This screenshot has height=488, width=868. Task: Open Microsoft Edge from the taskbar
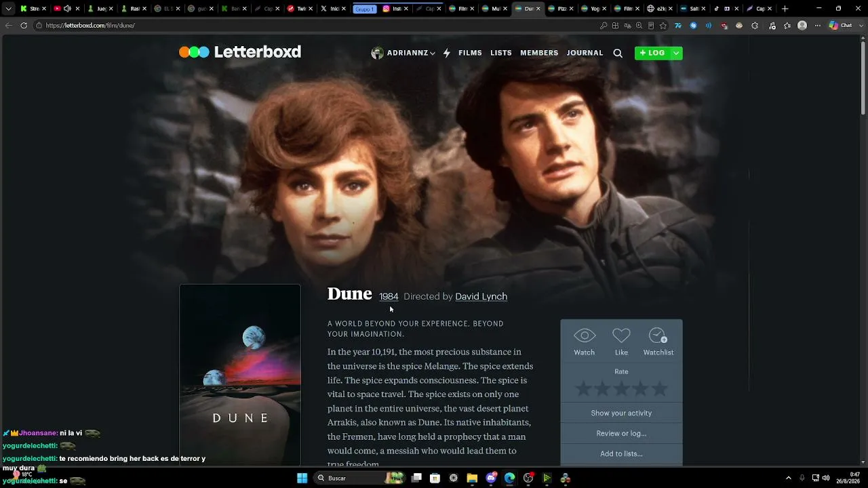(x=510, y=478)
